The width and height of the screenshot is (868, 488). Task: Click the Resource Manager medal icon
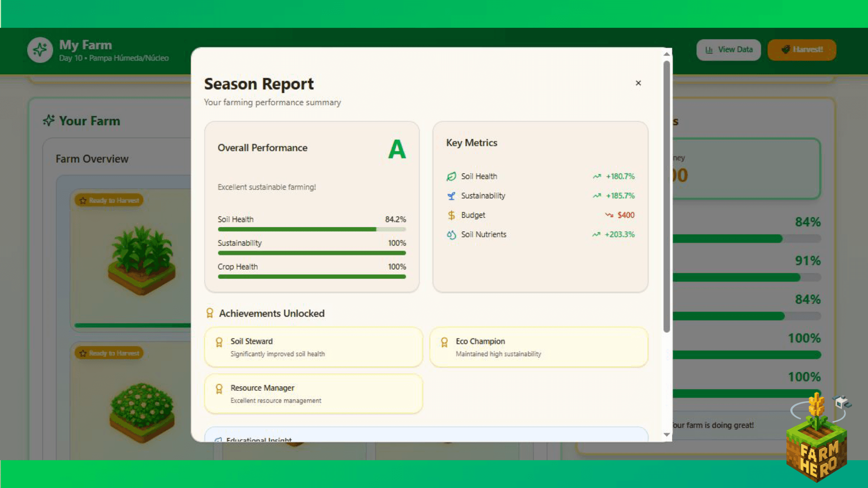tap(219, 388)
